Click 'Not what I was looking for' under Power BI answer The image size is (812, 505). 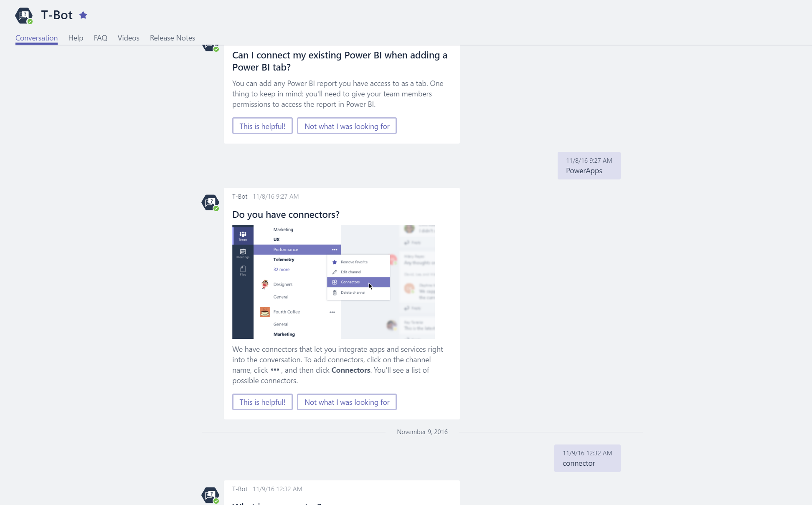point(347,126)
